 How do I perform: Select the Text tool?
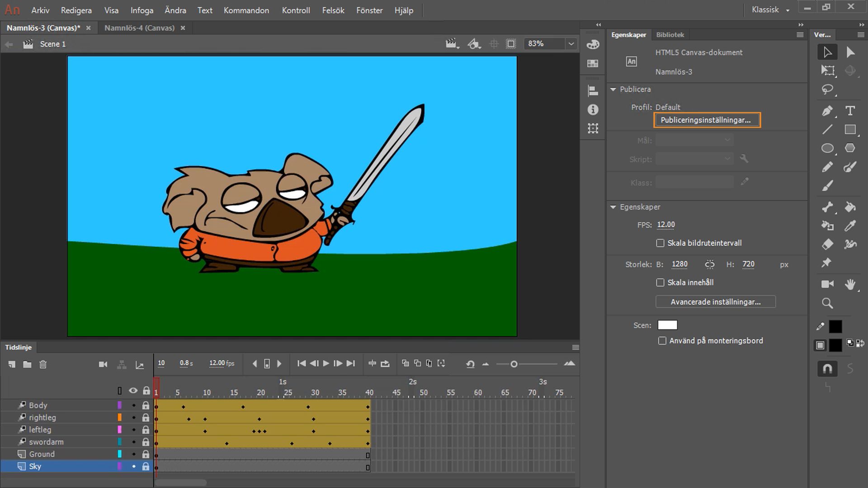coord(850,111)
